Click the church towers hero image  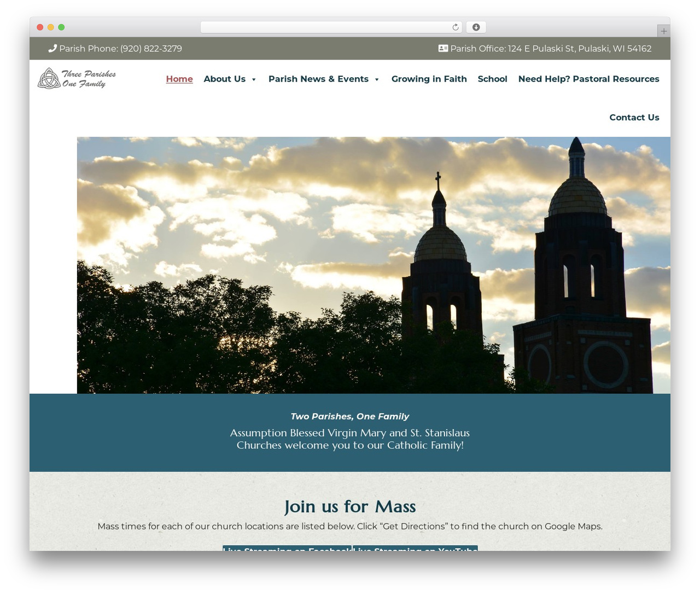click(x=374, y=265)
